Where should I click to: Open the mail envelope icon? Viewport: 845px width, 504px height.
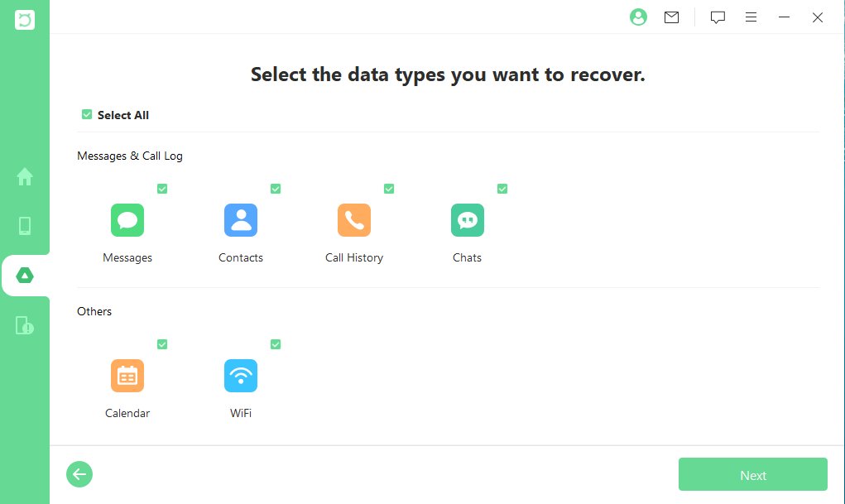tap(671, 17)
